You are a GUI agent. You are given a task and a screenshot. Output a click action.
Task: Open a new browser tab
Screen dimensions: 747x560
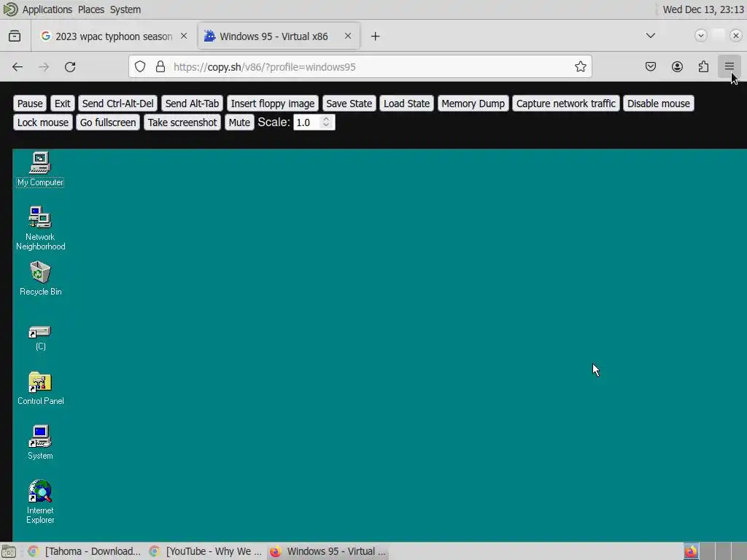376,36
